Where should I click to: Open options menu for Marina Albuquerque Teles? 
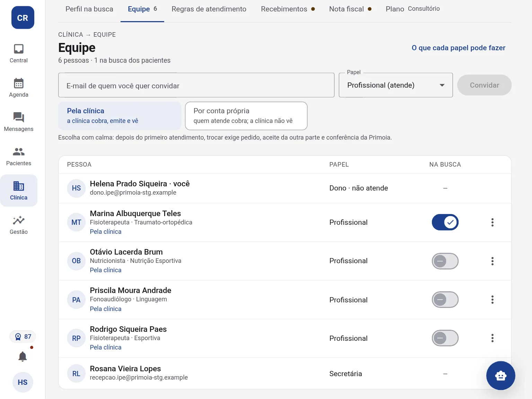click(x=492, y=222)
